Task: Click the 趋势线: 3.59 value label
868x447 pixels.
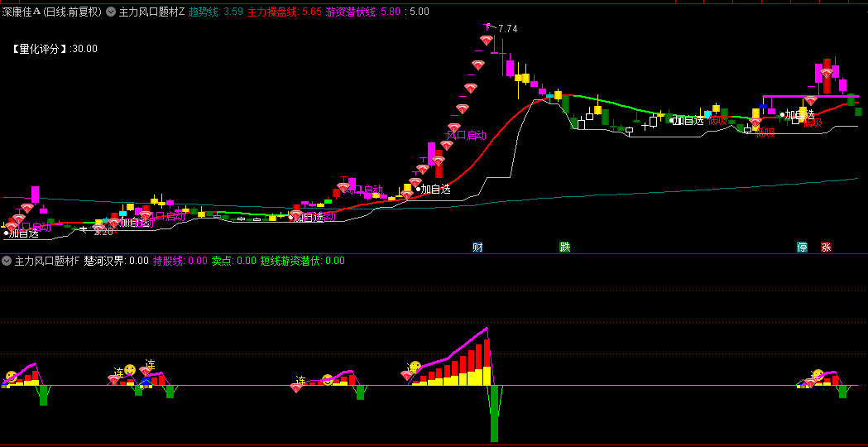Action: point(216,12)
